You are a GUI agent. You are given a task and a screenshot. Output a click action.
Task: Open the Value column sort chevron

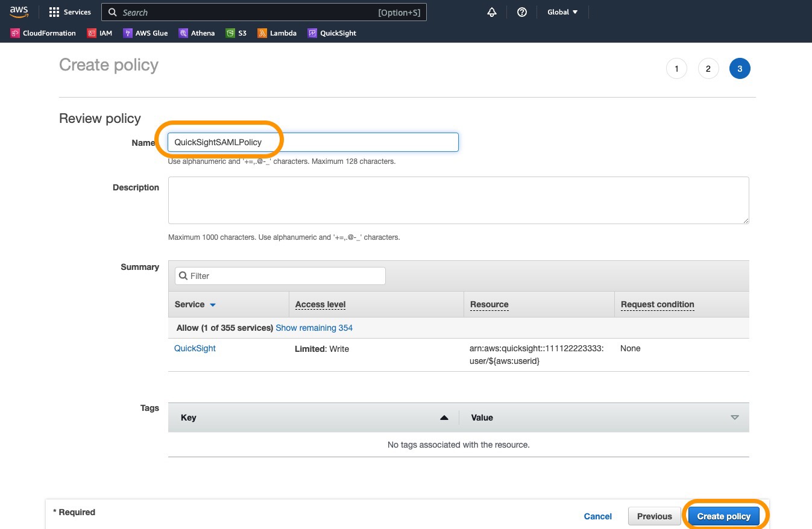734,417
